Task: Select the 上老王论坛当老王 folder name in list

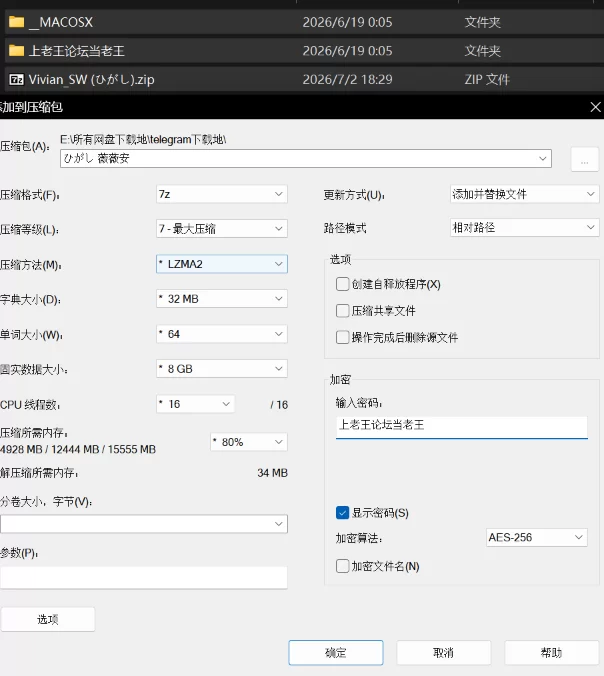Action: click(76, 51)
